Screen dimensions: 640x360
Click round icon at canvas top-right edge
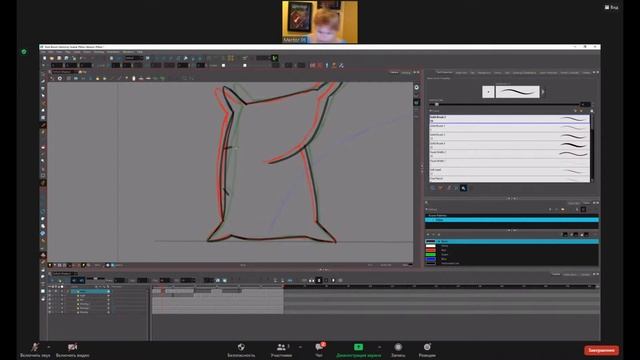[x=416, y=87]
